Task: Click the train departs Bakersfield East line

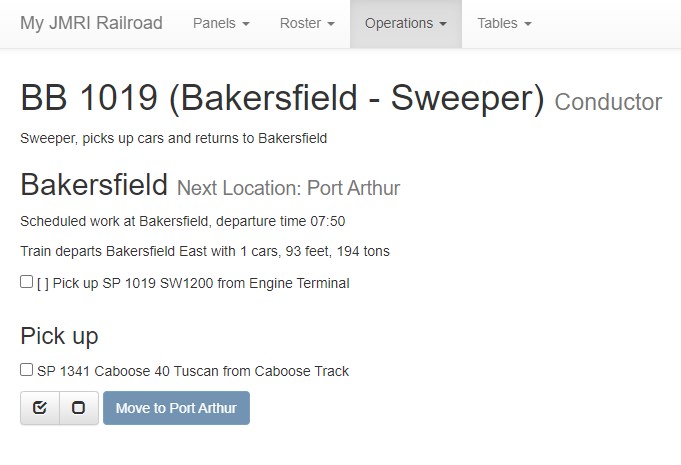Action: 205,251
